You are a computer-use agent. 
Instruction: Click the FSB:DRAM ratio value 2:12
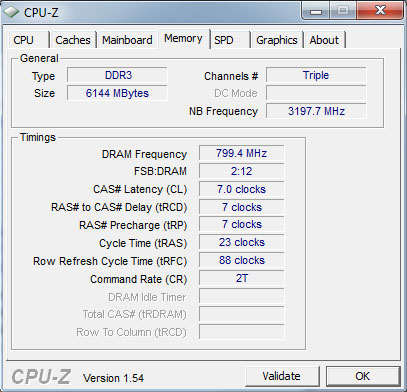(x=242, y=171)
